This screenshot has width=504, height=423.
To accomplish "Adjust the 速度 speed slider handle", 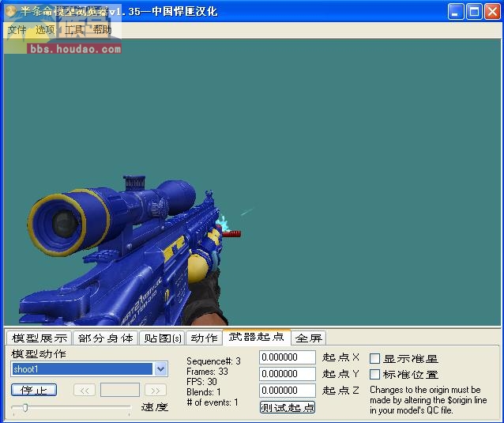I will pyautogui.click(x=25, y=408).
